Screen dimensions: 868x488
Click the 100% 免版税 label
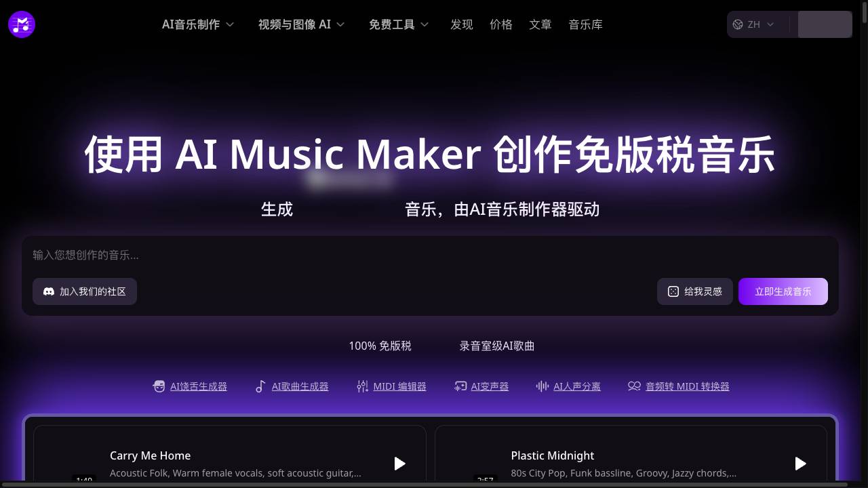point(380,346)
